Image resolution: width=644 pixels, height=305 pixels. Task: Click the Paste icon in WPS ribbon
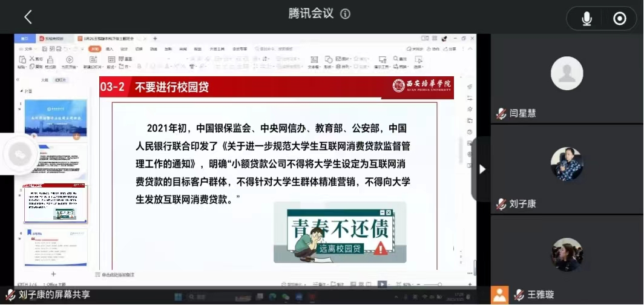(23, 59)
